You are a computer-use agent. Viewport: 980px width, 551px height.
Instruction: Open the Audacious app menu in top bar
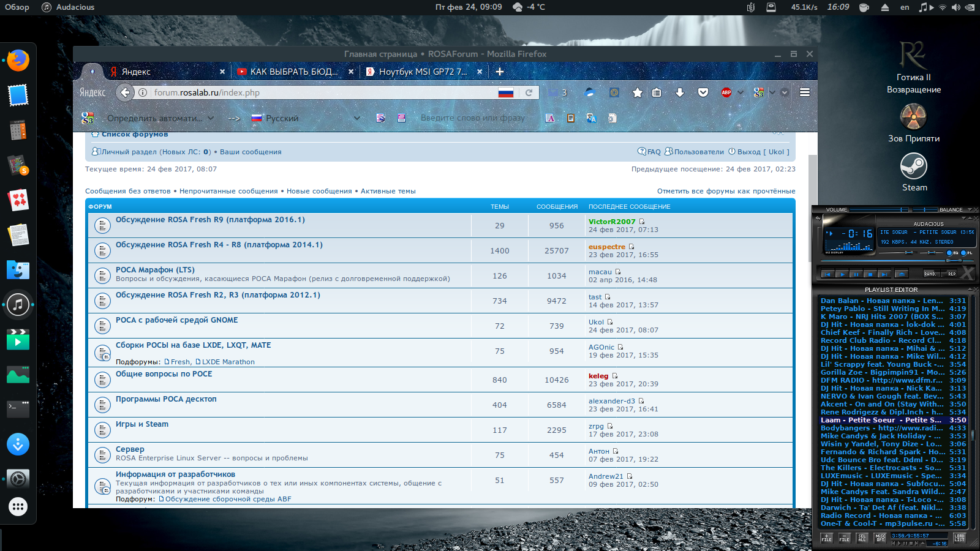tap(68, 7)
